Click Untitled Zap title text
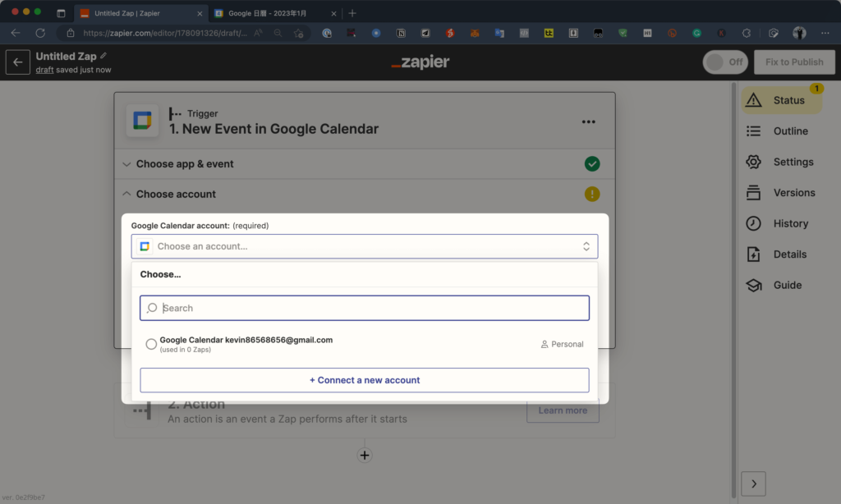Image resolution: width=841 pixels, height=504 pixels. coord(66,57)
